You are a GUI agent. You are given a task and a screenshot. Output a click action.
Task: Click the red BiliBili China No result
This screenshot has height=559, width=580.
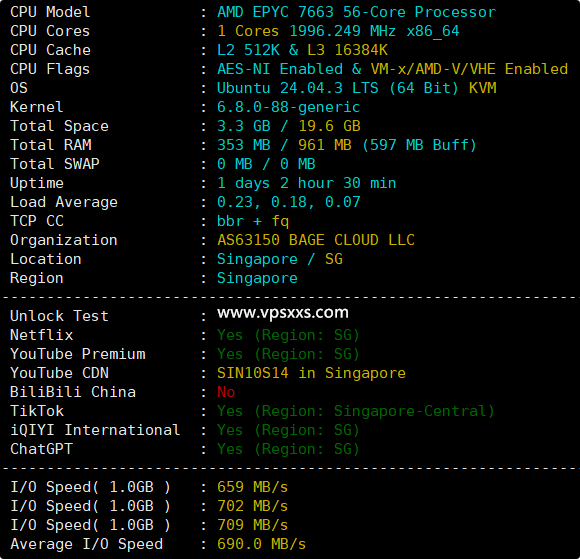pyautogui.click(x=226, y=392)
